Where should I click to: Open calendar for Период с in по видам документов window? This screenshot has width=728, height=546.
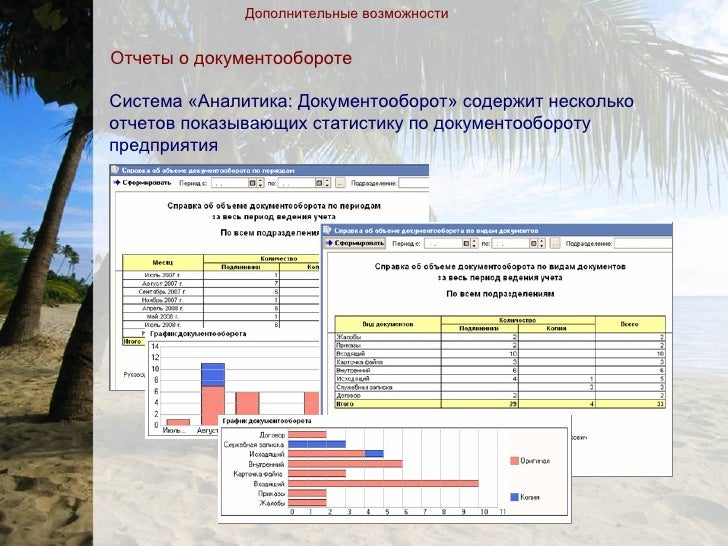coord(466,243)
